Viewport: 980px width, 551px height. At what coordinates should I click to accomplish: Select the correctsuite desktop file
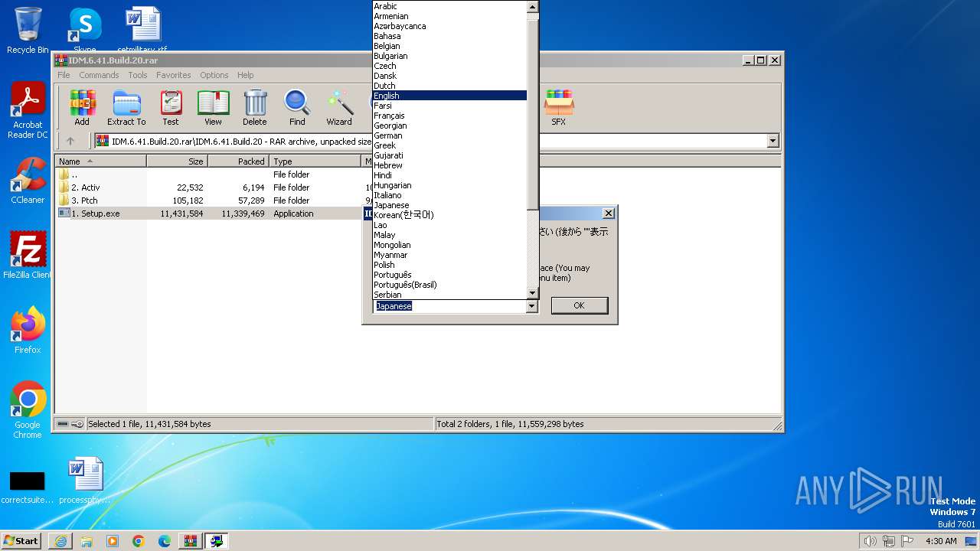point(28,487)
